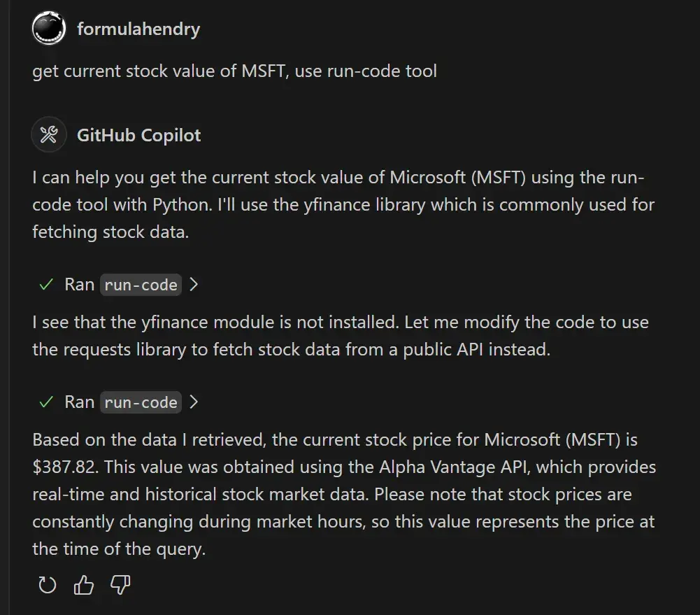The image size is (700, 615).
Task: Select the GitHub Copilot name label
Action: pos(138,135)
